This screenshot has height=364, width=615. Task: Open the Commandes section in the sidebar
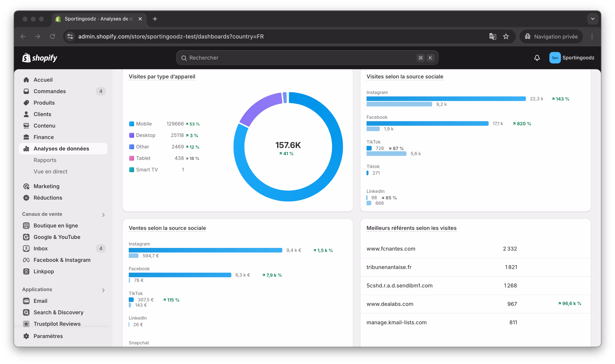coord(50,91)
